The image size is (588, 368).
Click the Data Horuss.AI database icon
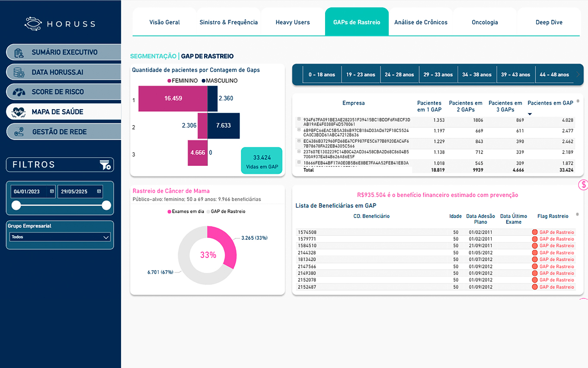tap(19, 72)
